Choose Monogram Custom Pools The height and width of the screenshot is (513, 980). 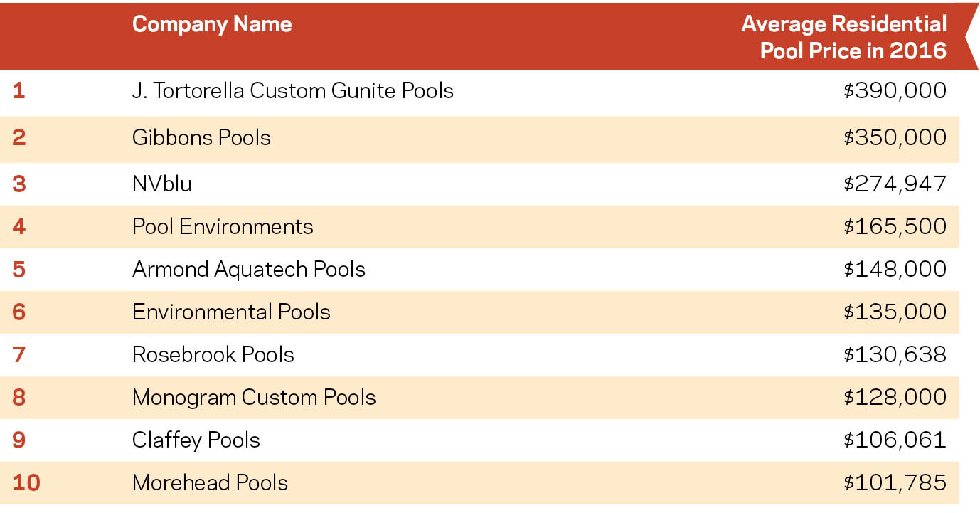254,397
